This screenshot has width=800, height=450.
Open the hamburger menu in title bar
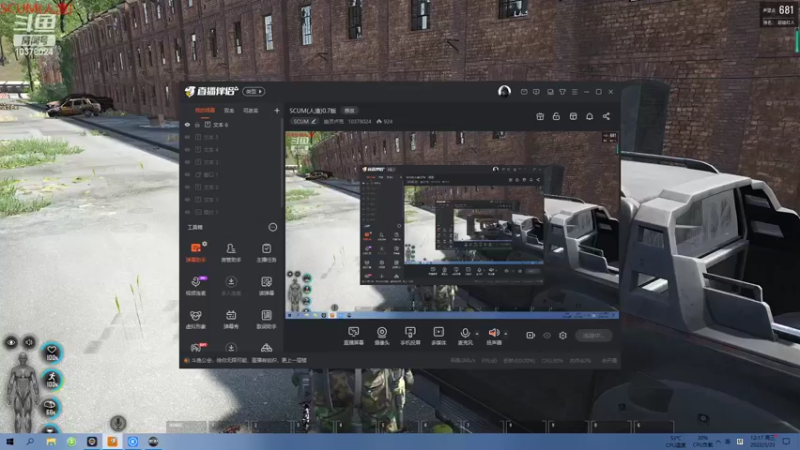point(574,92)
